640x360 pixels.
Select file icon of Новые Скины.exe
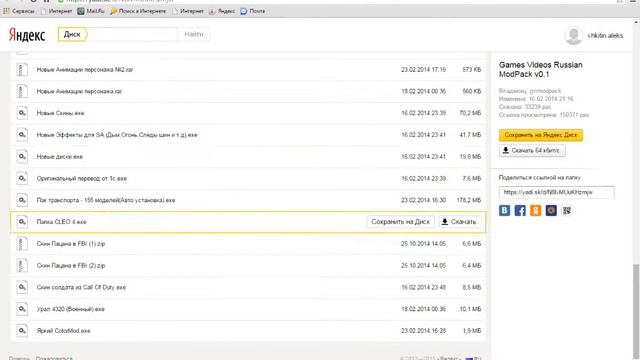[22, 113]
